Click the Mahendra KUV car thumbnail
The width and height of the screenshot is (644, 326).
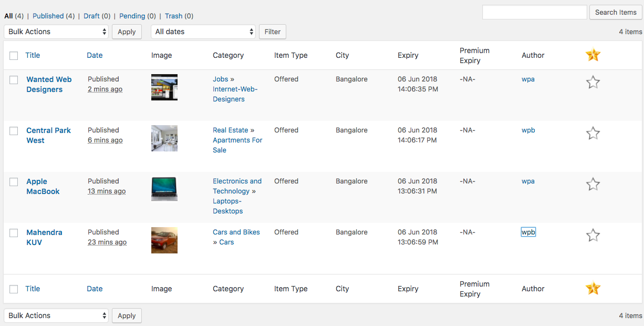coord(164,240)
